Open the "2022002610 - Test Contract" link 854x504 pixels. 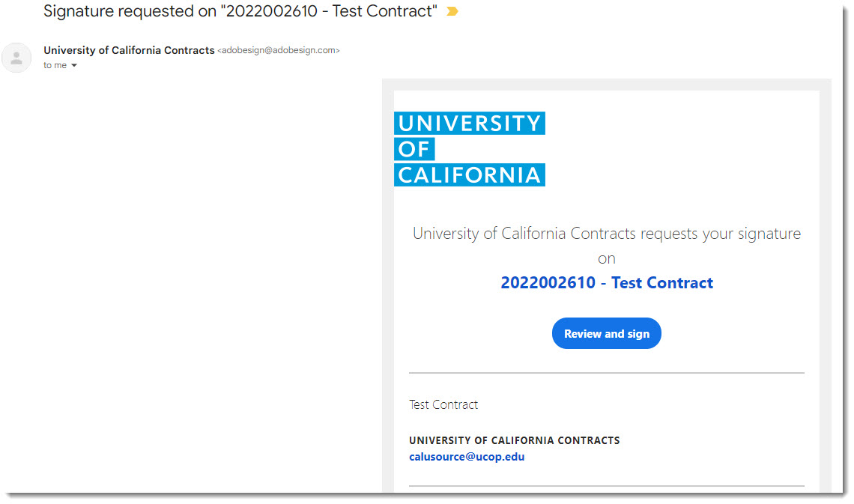[x=607, y=283]
